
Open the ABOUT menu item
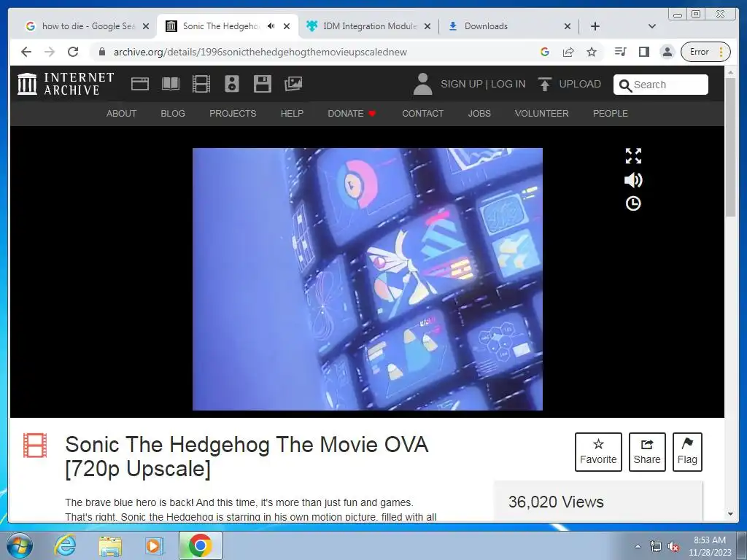pos(122,113)
